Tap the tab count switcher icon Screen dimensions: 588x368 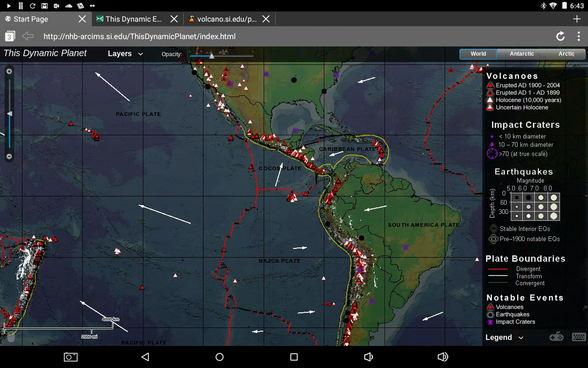(10, 36)
